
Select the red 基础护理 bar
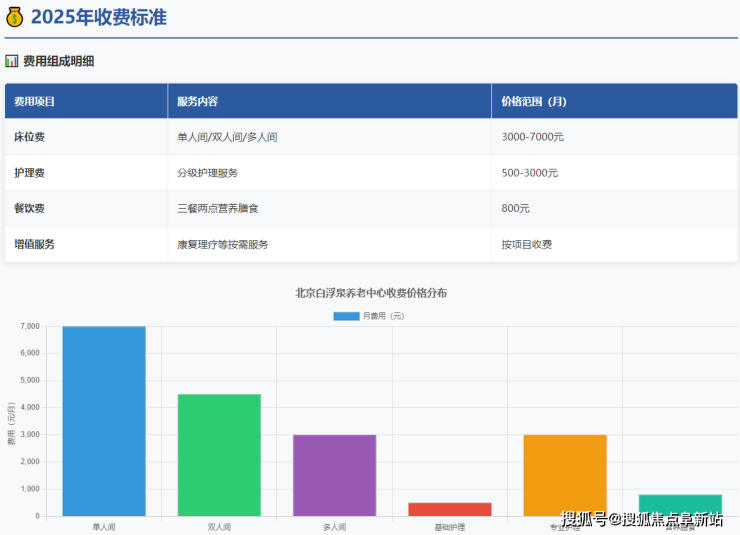(450, 509)
